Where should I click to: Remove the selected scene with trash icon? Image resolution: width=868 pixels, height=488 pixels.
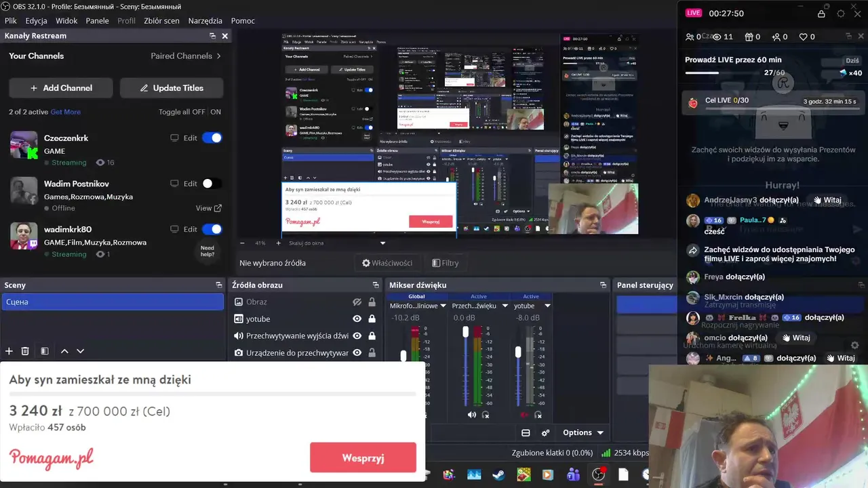[25, 351]
